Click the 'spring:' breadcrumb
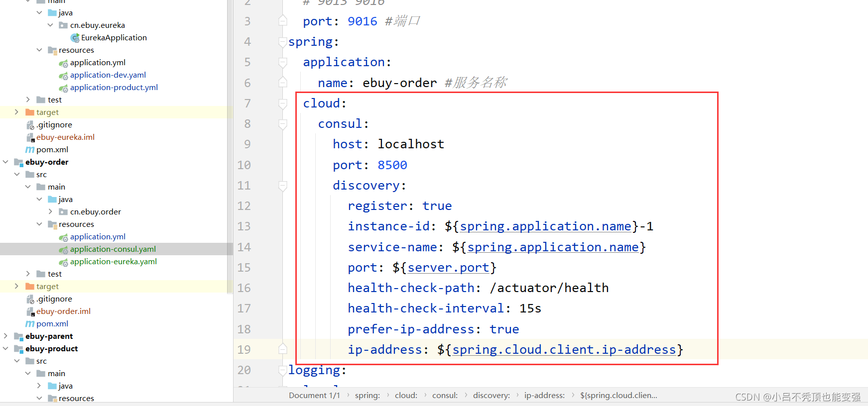The width and height of the screenshot is (868, 406). [x=368, y=396]
